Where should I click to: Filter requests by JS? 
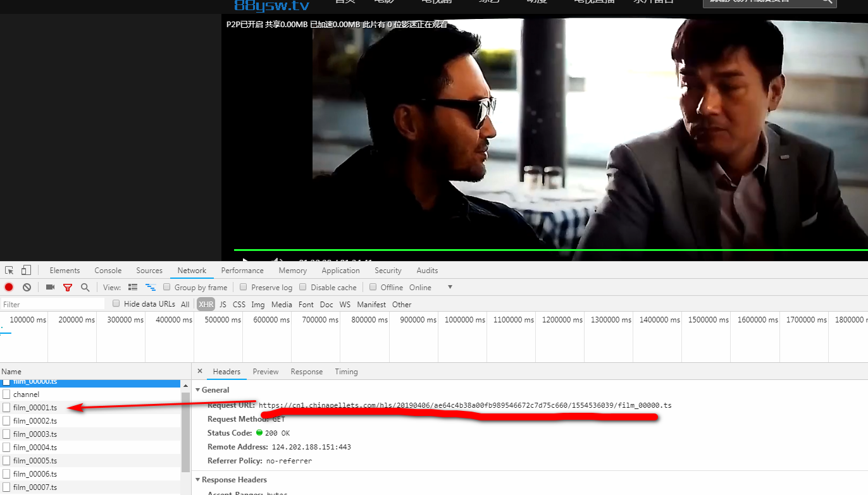click(223, 304)
